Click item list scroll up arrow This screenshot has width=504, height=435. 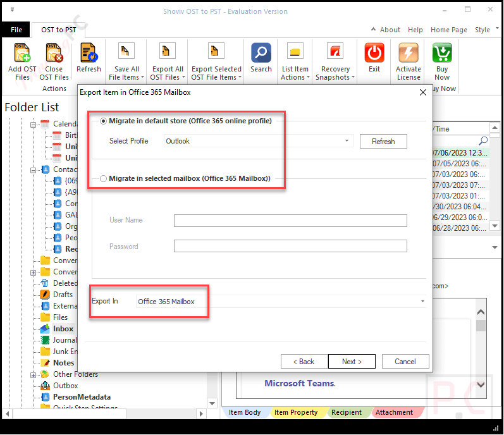495,128
